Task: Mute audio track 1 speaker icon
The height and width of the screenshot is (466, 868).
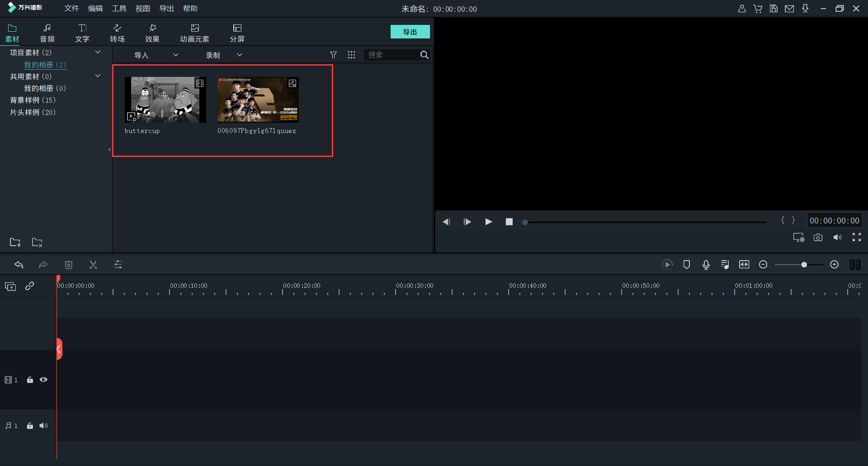Action: coord(43,426)
